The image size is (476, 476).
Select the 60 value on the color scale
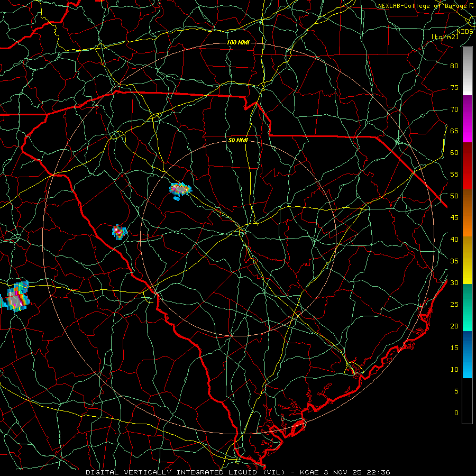(x=454, y=153)
